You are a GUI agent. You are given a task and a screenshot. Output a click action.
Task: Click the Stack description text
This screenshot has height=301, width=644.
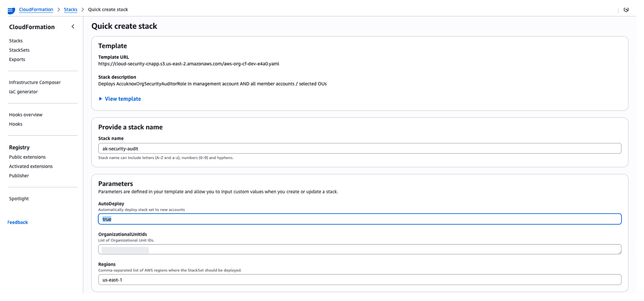212,84
